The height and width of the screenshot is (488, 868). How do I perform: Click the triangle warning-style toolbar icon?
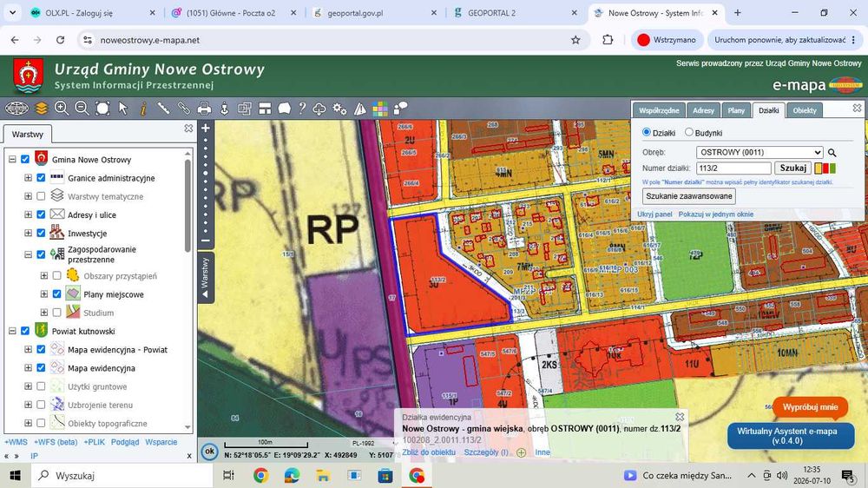(360, 109)
